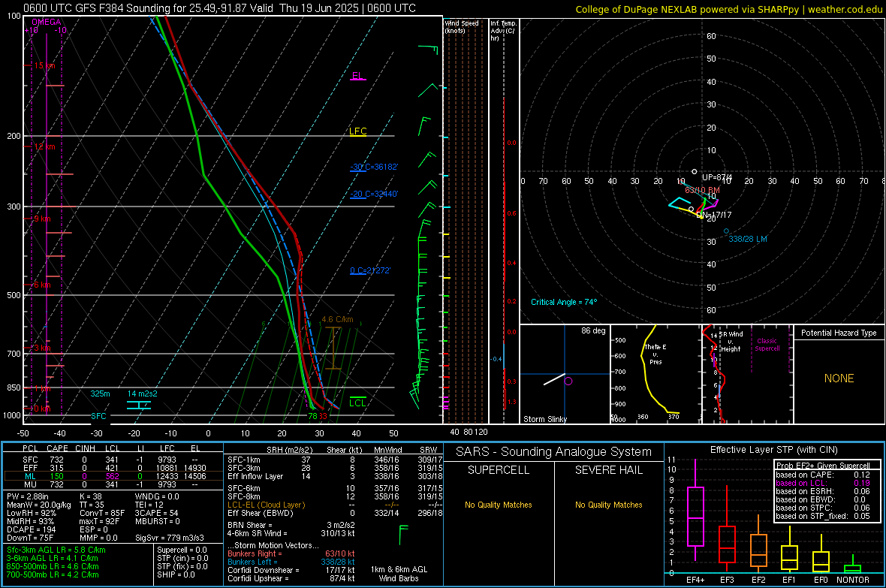This screenshot has width=886, height=588.
Task: Click the SigSvr = 779 m3/s3 value
Action: (x=170, y=538)
